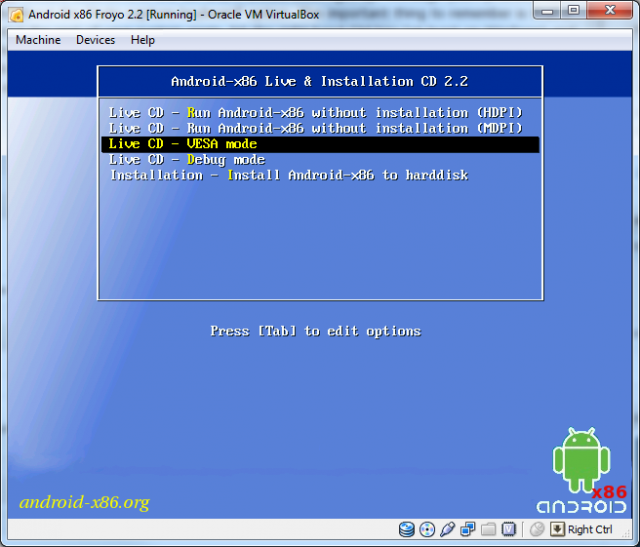Click the shared folders status icon
Image resolution: width=640 pixels, height=547 pixels.
pyautogui.click(x=488, y=529)
